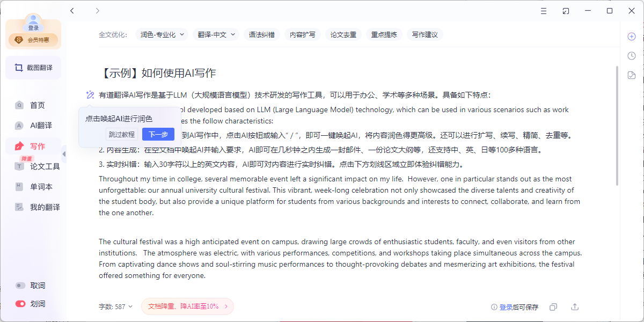
Task: Click the AI magic wand icon beside paragraph
Action: click(90, 95)
